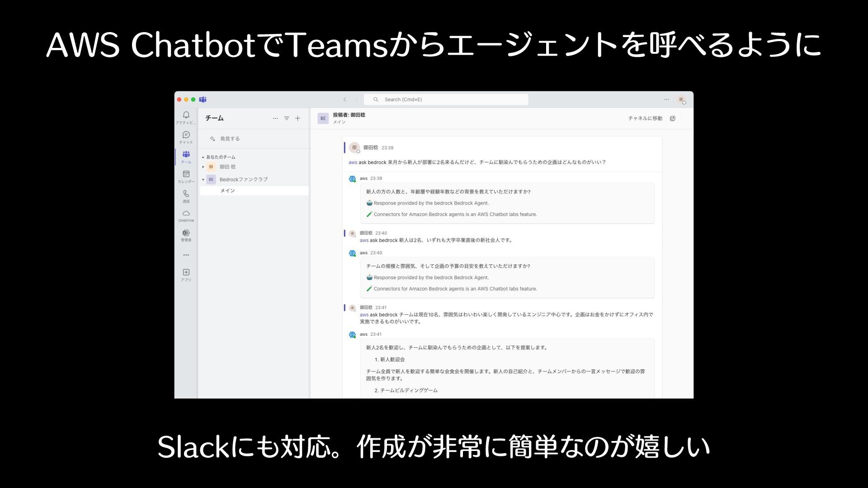This screenshot has height=488, width=868.
Task: Collapse the Bedrockファンクラブ team
Action: (203, 179)
